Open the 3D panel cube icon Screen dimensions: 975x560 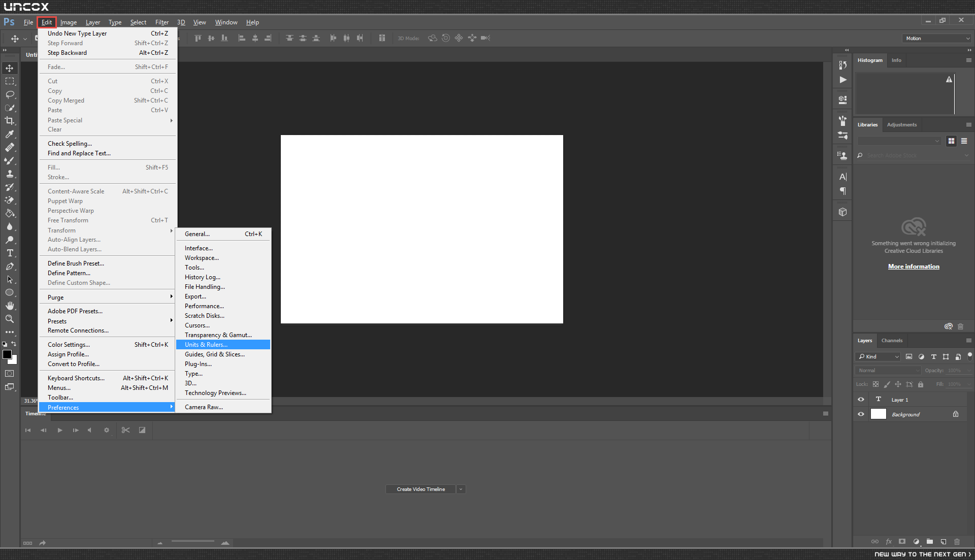pyautogui.click(x=843, y=212)
